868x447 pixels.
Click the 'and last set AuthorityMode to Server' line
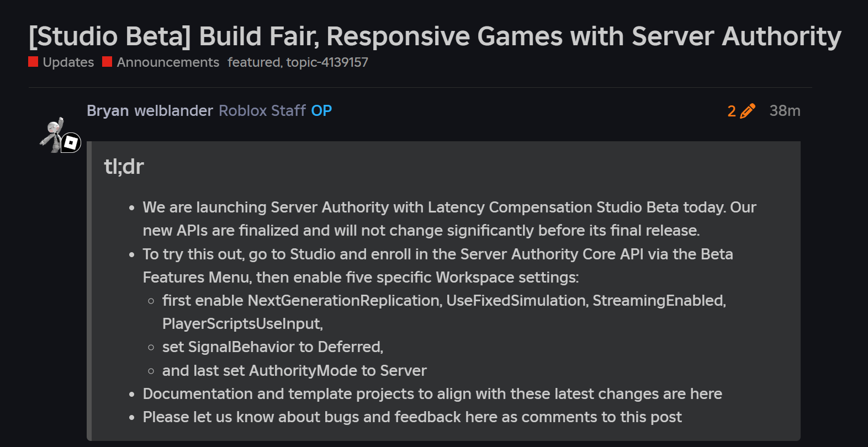tap(294, 370)
